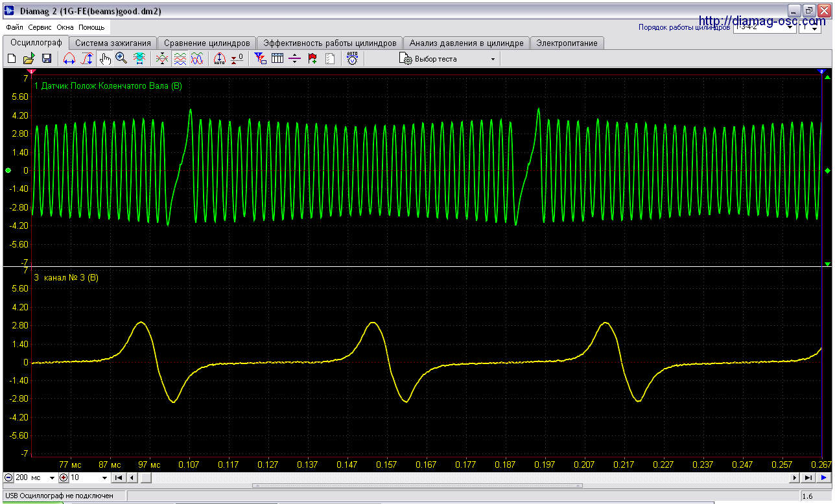Toggle the grid table icon

[277, 59]
